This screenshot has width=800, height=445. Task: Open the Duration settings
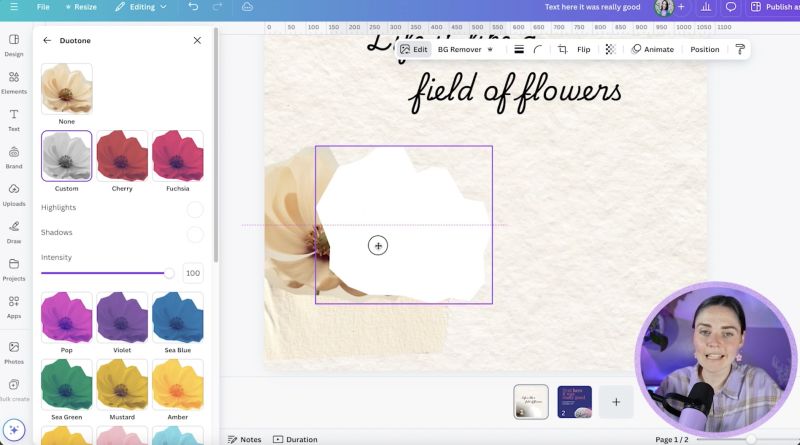pos(295,439)
